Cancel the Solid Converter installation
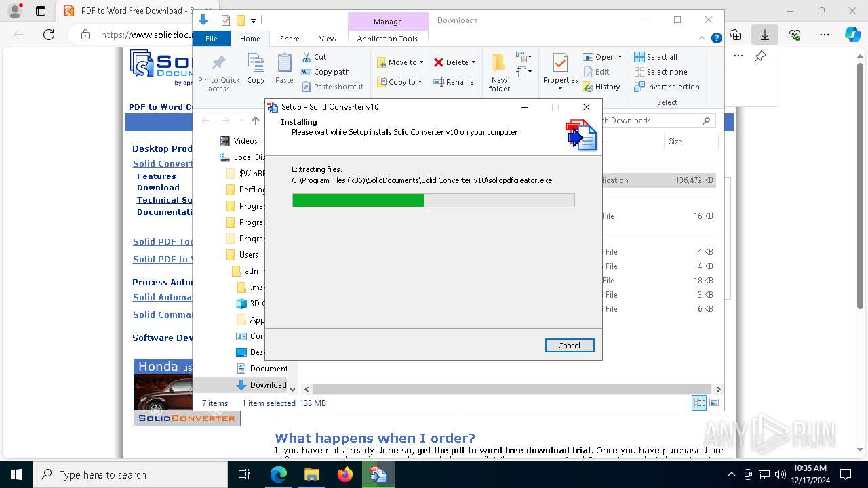 coord(570,345)
